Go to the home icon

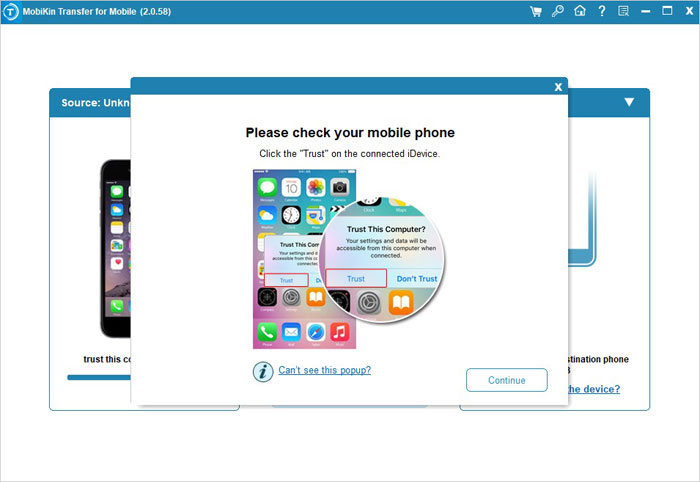579,11
